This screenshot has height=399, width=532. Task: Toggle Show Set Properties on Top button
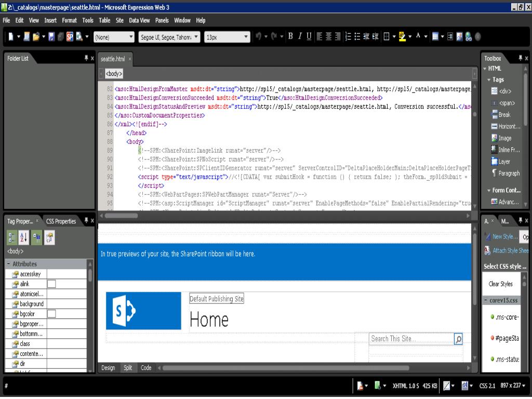[x=37, y=237]
